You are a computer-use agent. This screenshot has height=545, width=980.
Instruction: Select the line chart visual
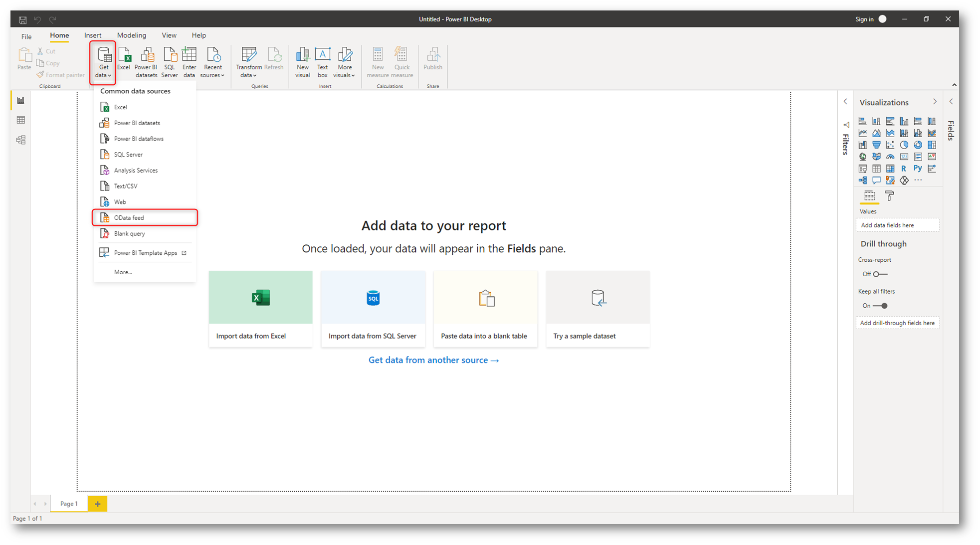click(862, 133)
